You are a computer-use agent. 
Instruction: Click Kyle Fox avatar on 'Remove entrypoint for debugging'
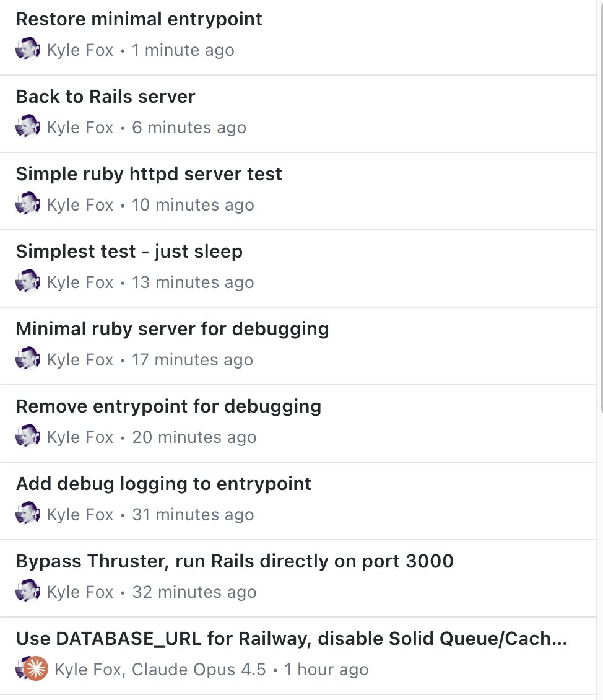tap(28, 435)
